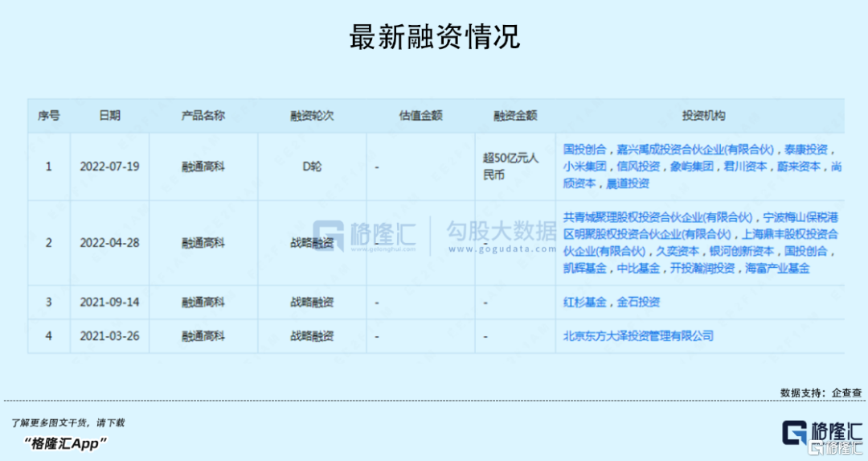Open the 君川资本 investor link

(x=745, y=167)
